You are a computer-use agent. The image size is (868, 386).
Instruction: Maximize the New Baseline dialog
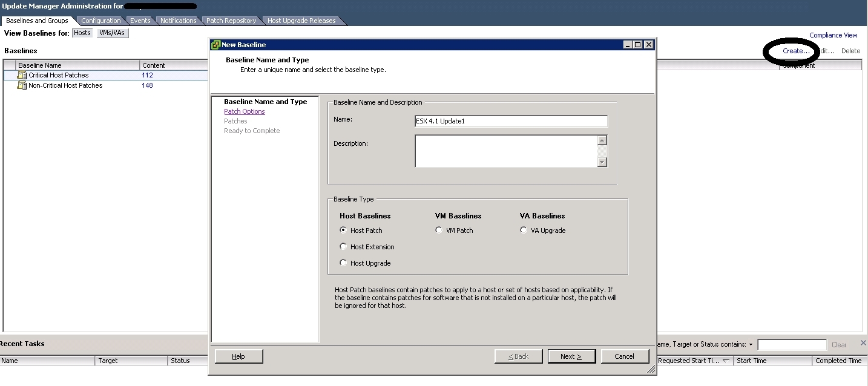(638, 45)
